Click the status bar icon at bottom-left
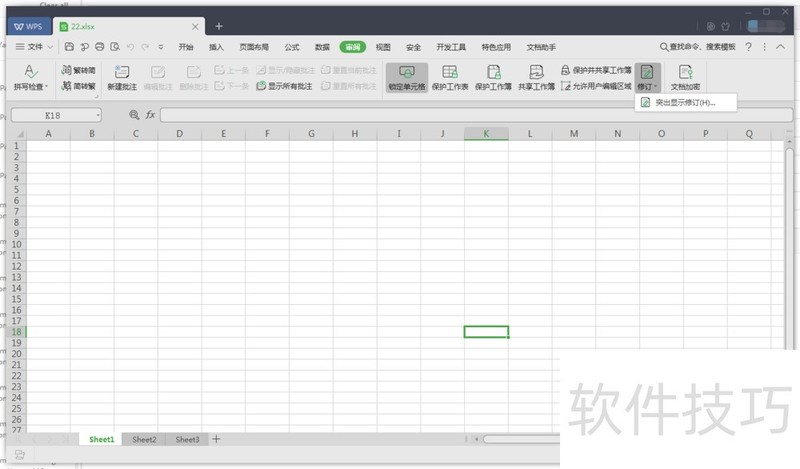 (x=20, y=454)
